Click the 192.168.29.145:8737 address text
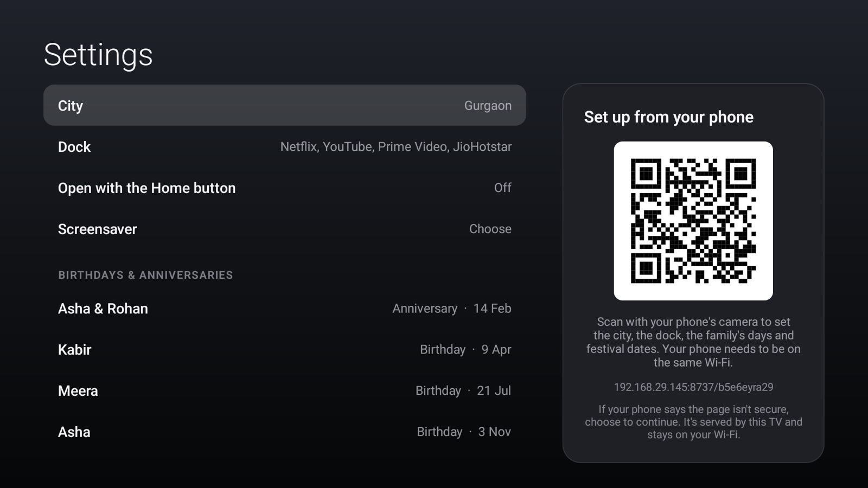 693,387
